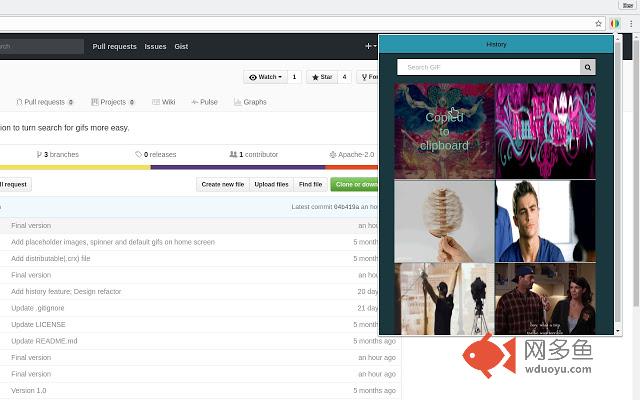Click the plus icon in GitHub header
The width and height of the screenshot is (640, 400).
[x=370, y=47]
